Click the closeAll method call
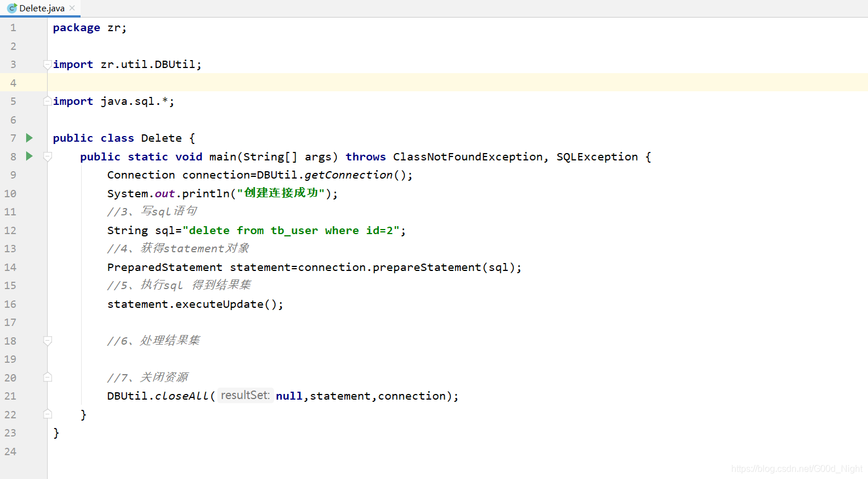The width and height of the screenshot is (868, 479). [182, 396]
